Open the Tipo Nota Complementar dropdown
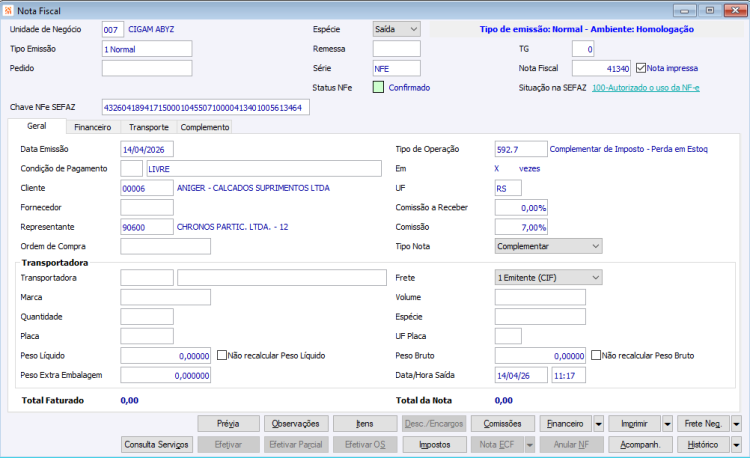Viewport: 750px width, 458px height. pyautogui.click(x=548, y=246)
